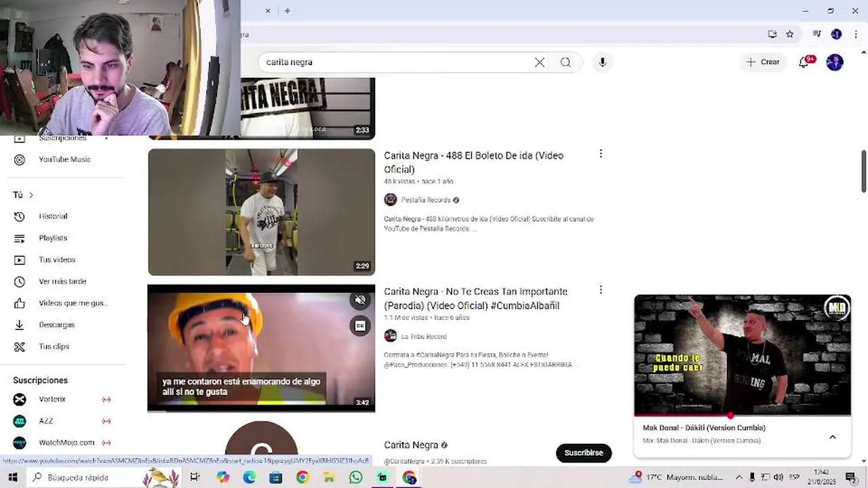Open more options for '488 El Boleto De ida'
Viewport: 868px width, 488px height.
point(601,154)
